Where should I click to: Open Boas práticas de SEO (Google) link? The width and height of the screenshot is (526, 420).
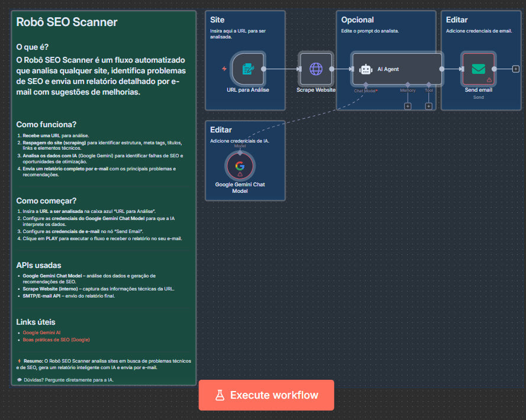pos(56,340)
